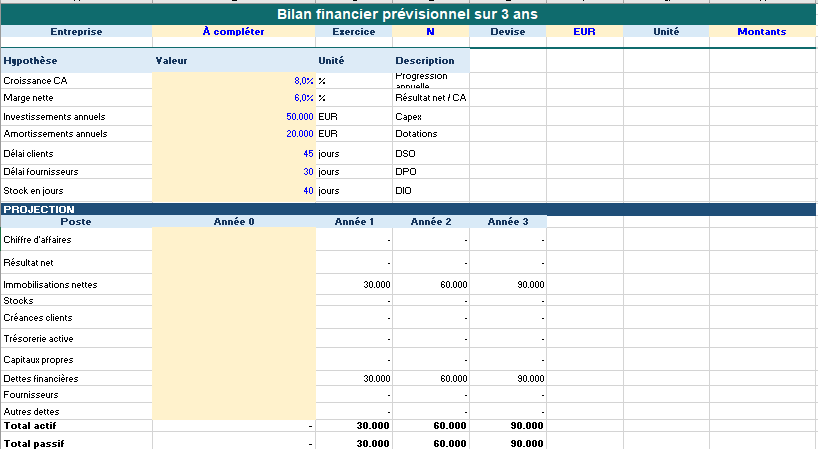This screenshot has height=449, width=818.
Task: Edit the 20.000 amortization value cell
Action: coord(234,134)
